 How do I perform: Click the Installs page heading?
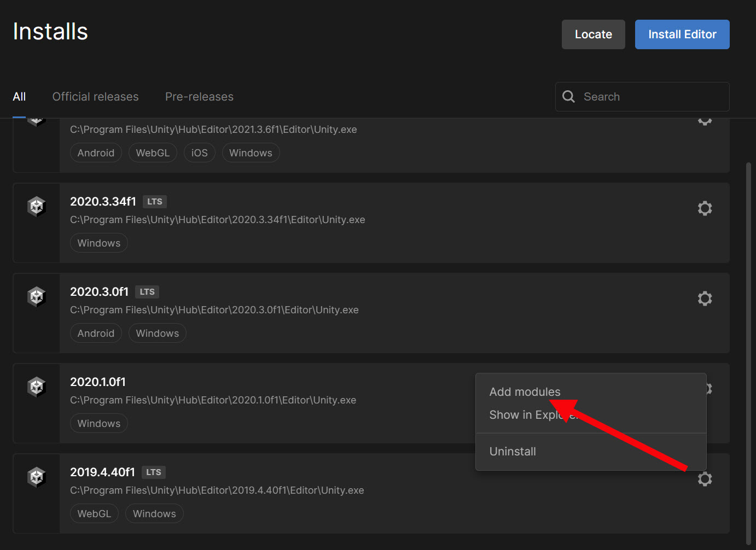[50, 32]
